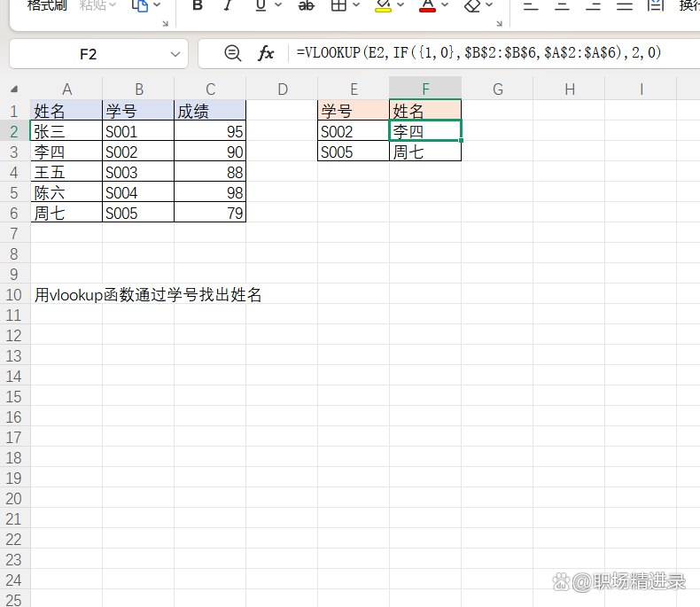The image size is (700, 607).
Task: Select cell F3 containing 周七
Action: click(425, 152)
